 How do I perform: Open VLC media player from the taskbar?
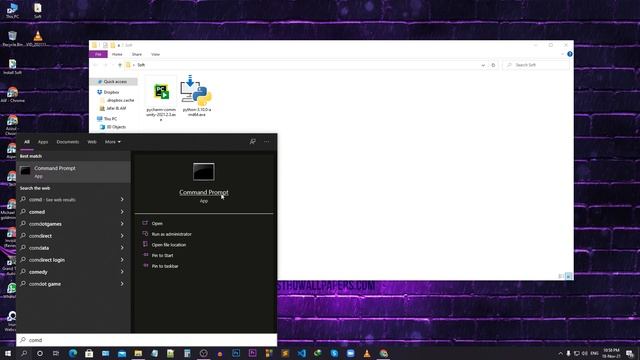367,353
